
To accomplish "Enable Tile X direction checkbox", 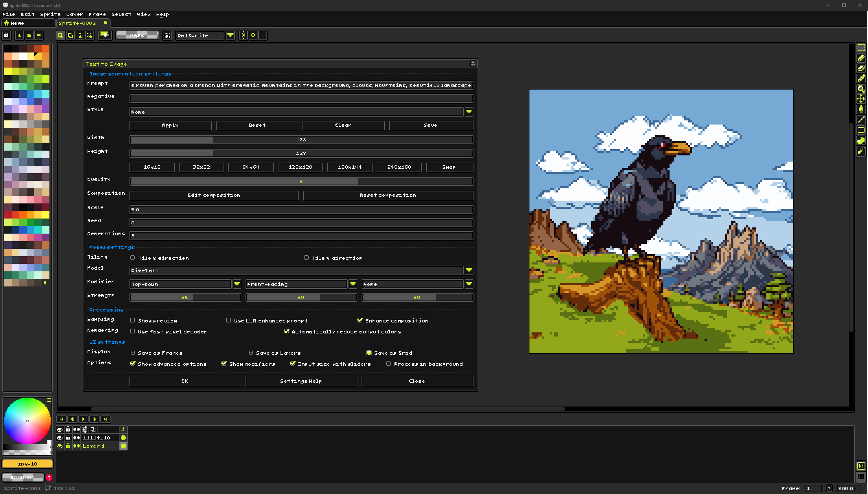I will pyautogui.click(x=133, y=258).
